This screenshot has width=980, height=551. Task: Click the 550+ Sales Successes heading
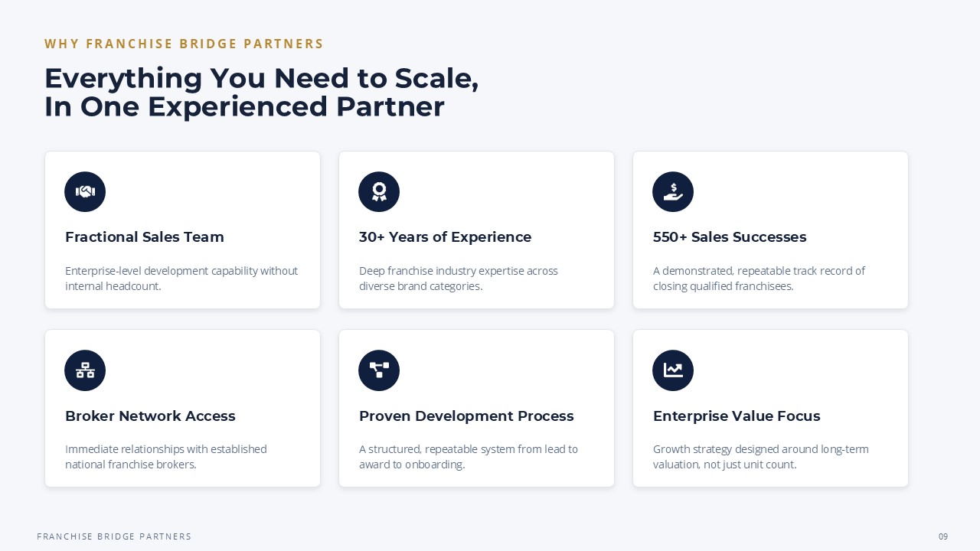tap(730, 237)
